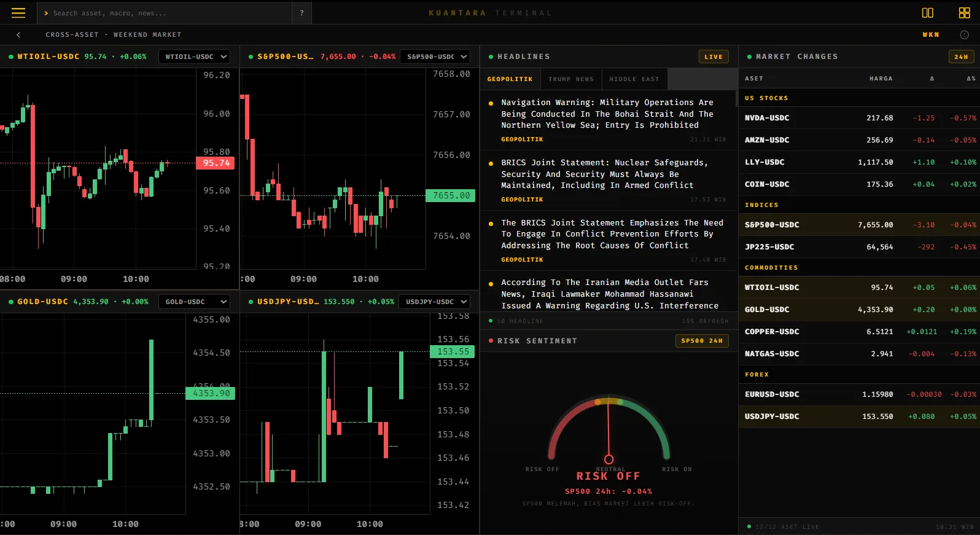This screenshot has height=535, width=980.
Task: Click the USDJPY current price tag 153.55
Action: [x=453, y=351]
